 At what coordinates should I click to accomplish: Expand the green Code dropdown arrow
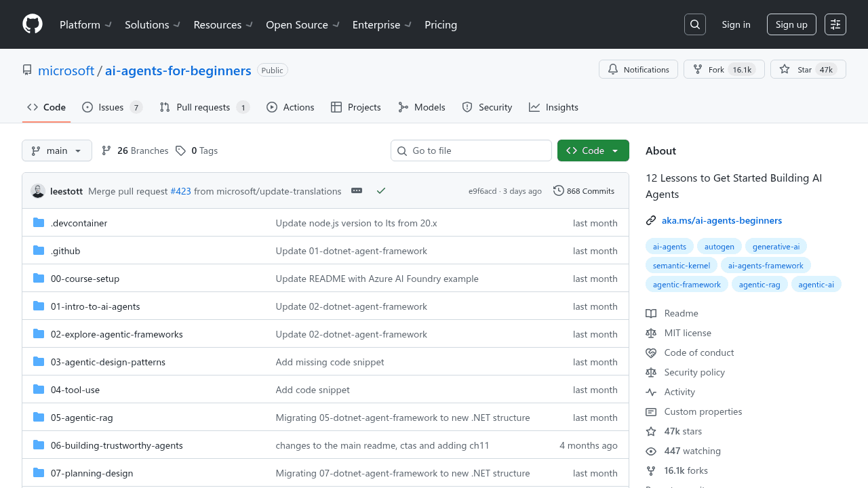(614, 150)
